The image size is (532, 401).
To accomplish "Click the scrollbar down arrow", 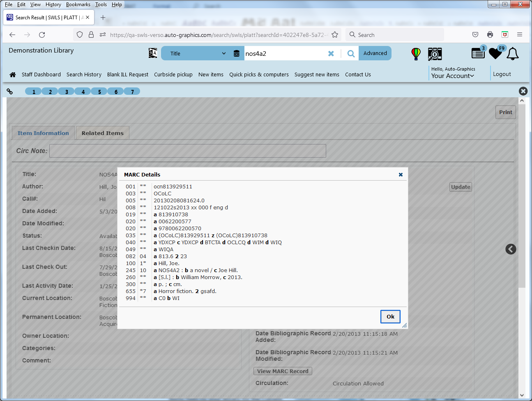I will tap(522, 395).
